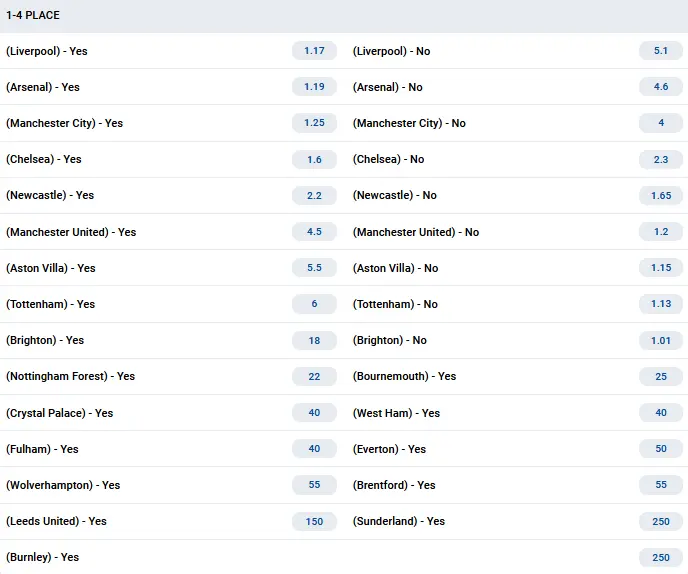Choose West Ham Yes odds 40

(661, 413)
